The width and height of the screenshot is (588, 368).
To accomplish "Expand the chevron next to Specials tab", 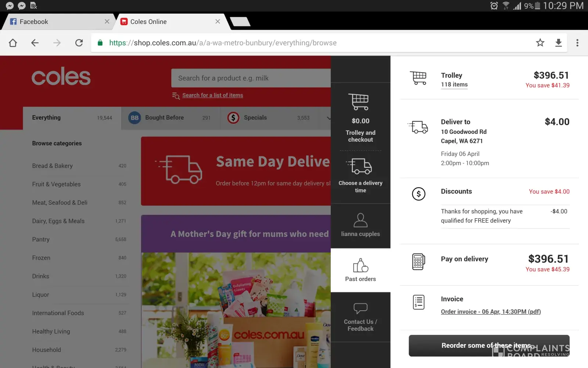I will point(328,118).
